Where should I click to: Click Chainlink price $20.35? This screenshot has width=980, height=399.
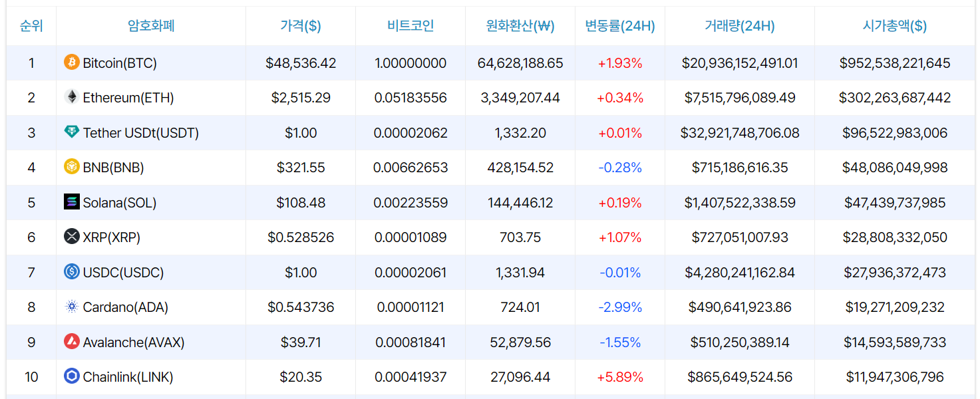pos(301,377)
